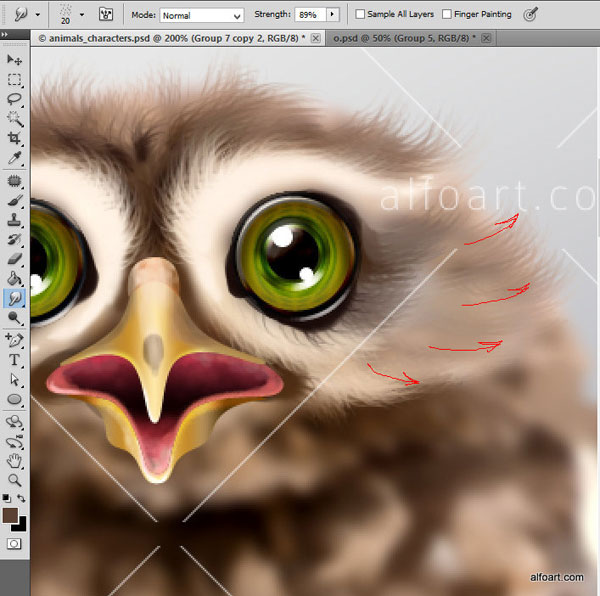Select the Hand tool
This screenshot has height=596, width=600.
click(x=15, y=461)
